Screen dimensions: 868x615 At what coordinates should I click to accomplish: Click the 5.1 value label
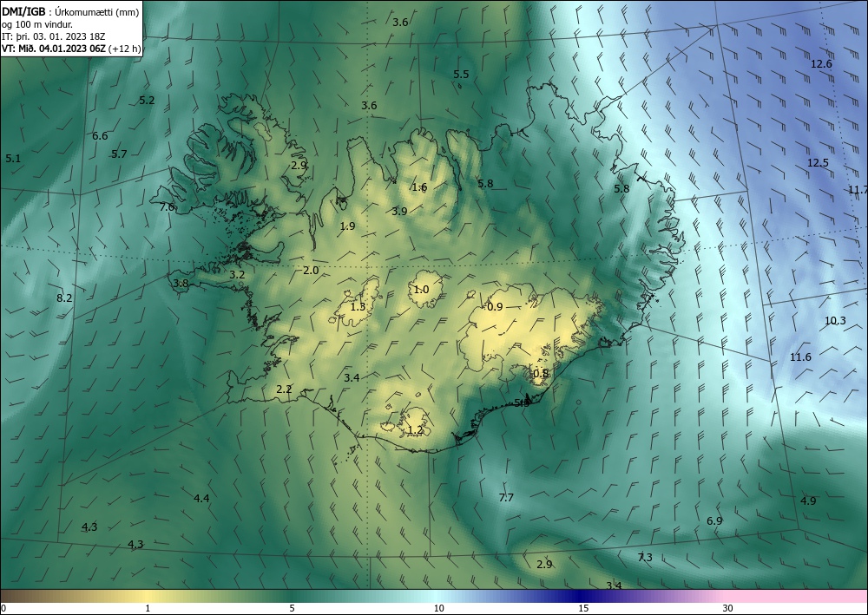coord(13,158)
